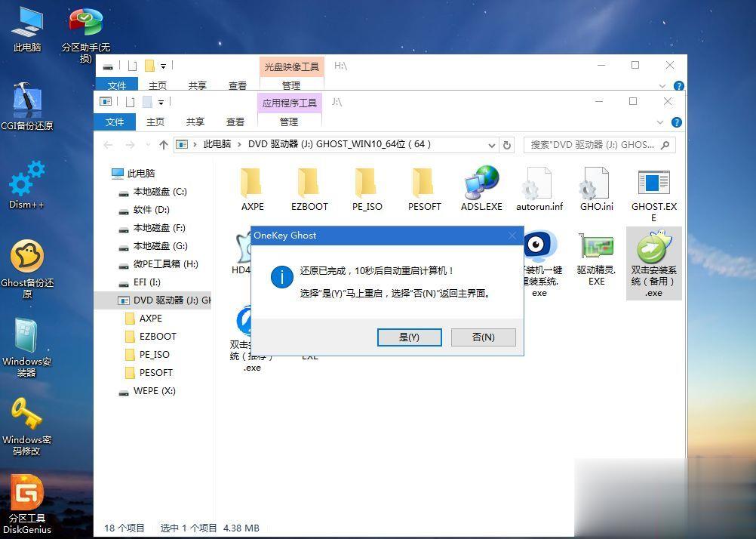Viewport: 756px width, 539px height.
Task: Refresh the address bar location
Action: (507, 145)
